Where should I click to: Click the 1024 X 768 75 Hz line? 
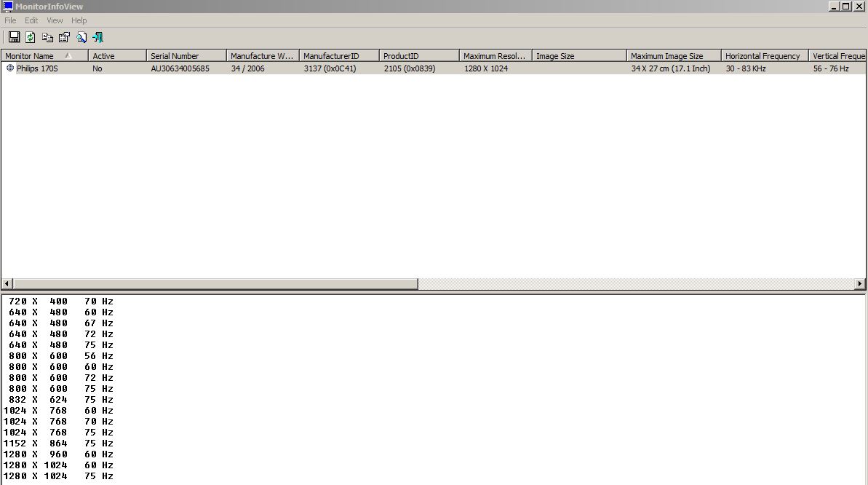pyautogui.click(x=58, y=433)
